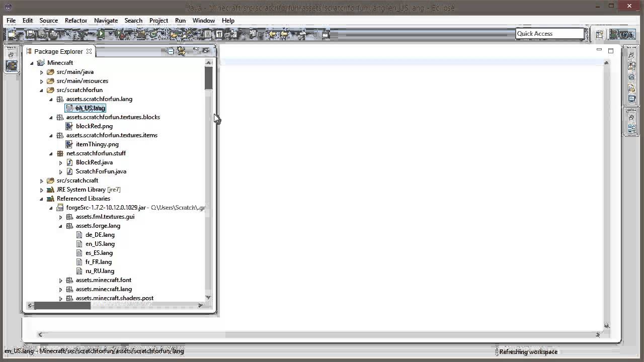Restore the upper right trim view stack
The image size is (644, 362).
631,55
